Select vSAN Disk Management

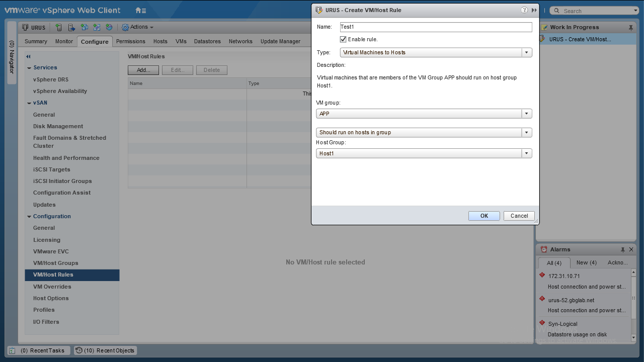[x=58, y=126]
